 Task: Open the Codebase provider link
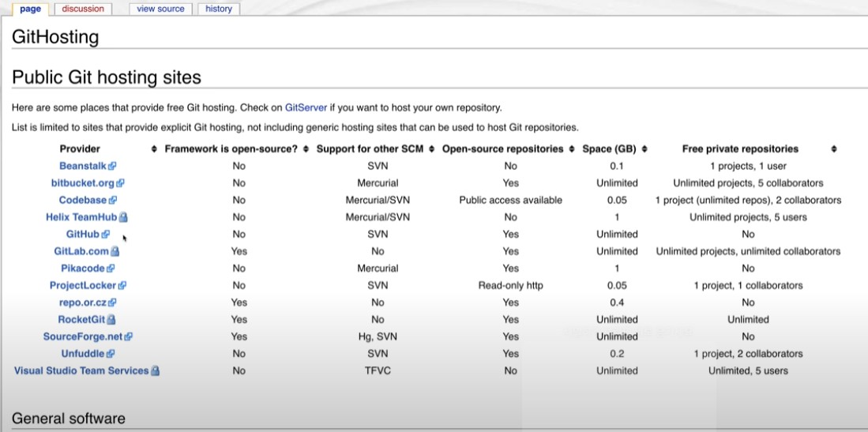pyautogui.click(x=83, y=201)
